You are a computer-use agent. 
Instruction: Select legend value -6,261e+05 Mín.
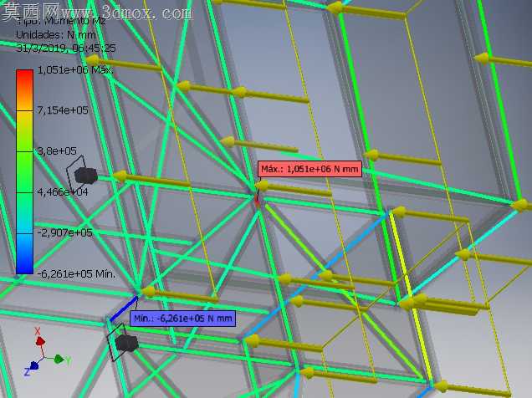pos(76,273)
